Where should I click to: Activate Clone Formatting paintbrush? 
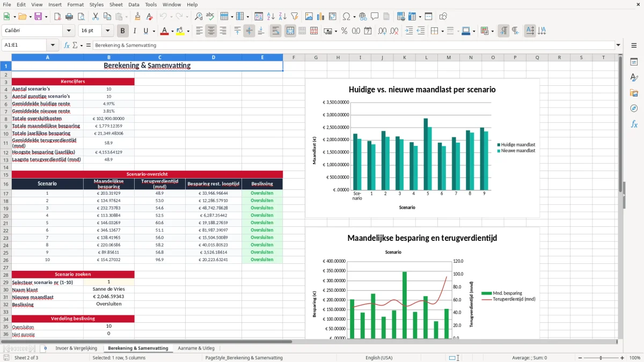point(137,17)
